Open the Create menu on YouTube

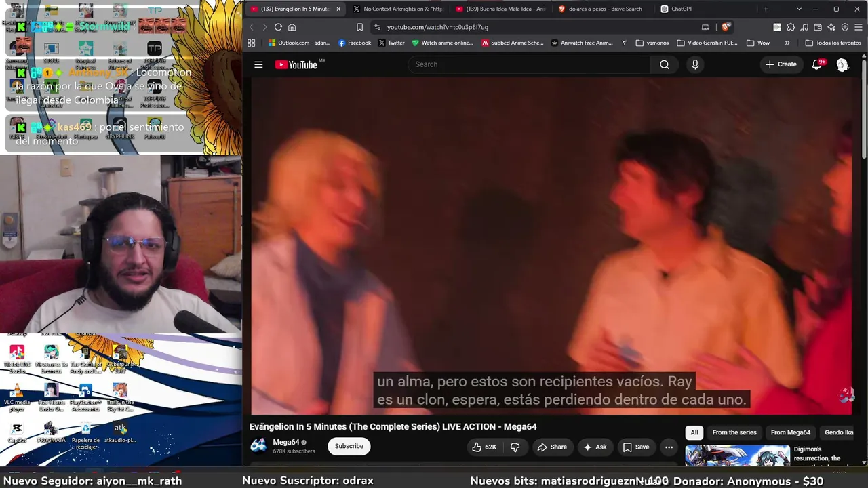781,64
